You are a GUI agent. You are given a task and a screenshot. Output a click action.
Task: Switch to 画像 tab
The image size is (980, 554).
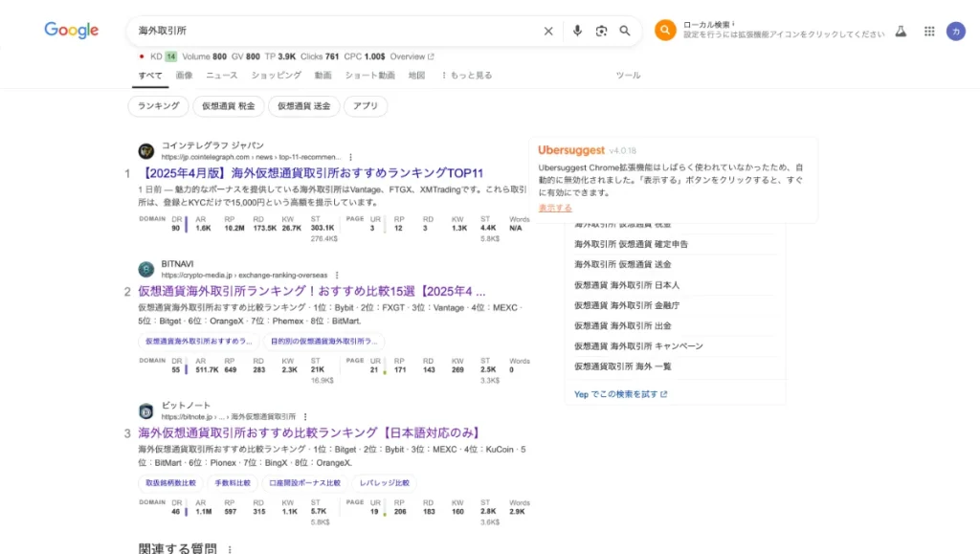tap(184, 75)
